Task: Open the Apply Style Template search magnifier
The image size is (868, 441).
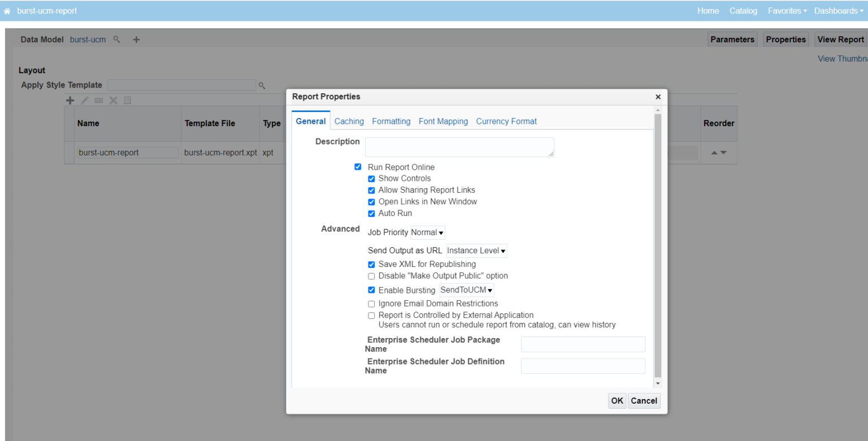Action: pyautogui.click(x=262, y=85)
